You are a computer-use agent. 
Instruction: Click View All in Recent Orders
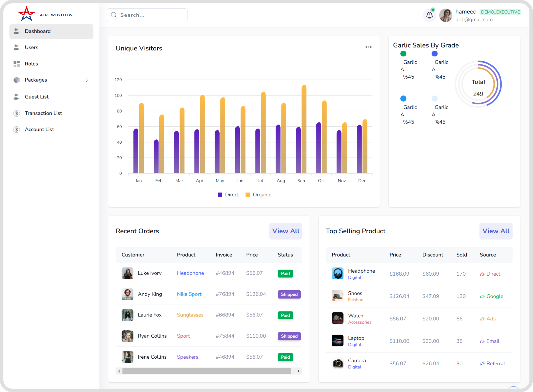[x=286, y=231]
